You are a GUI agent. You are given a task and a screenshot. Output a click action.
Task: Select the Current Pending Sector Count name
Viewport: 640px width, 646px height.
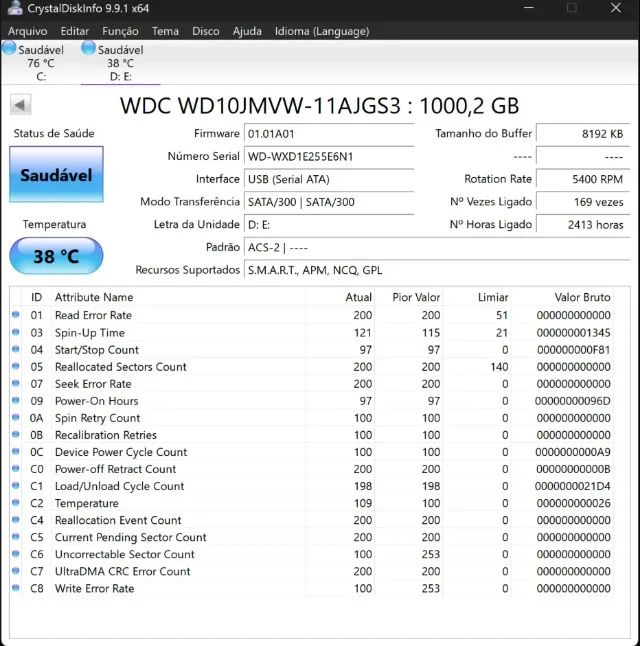(131, 537)
